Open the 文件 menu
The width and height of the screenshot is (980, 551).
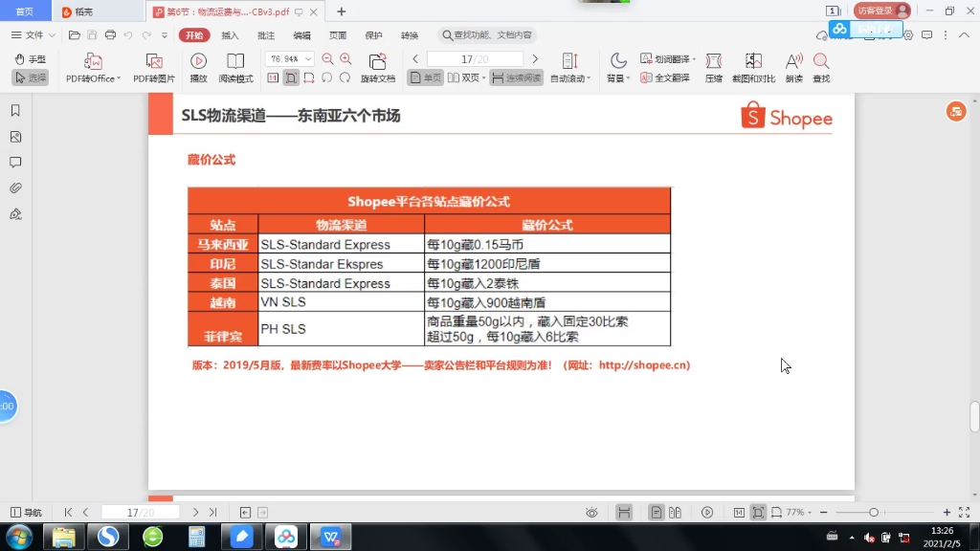pyautogui.click(x=33, y=34)
